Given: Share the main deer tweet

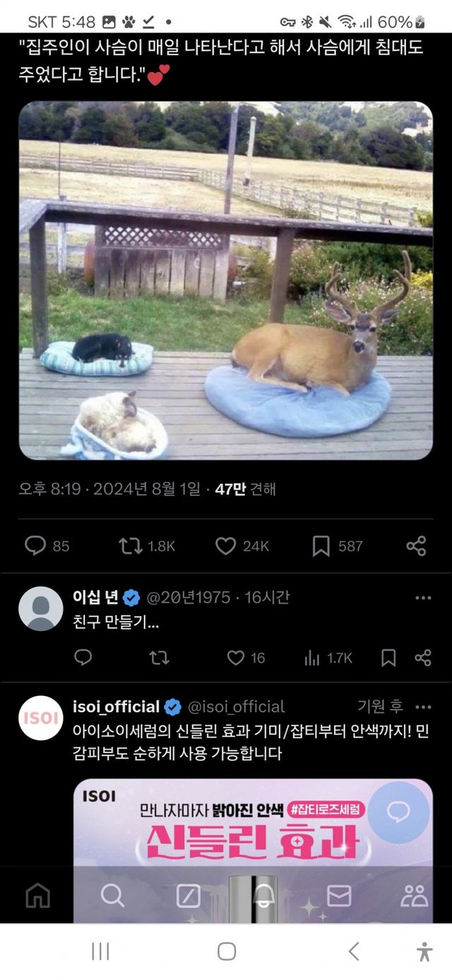Looking at the screenshot, I should point(416,545).
